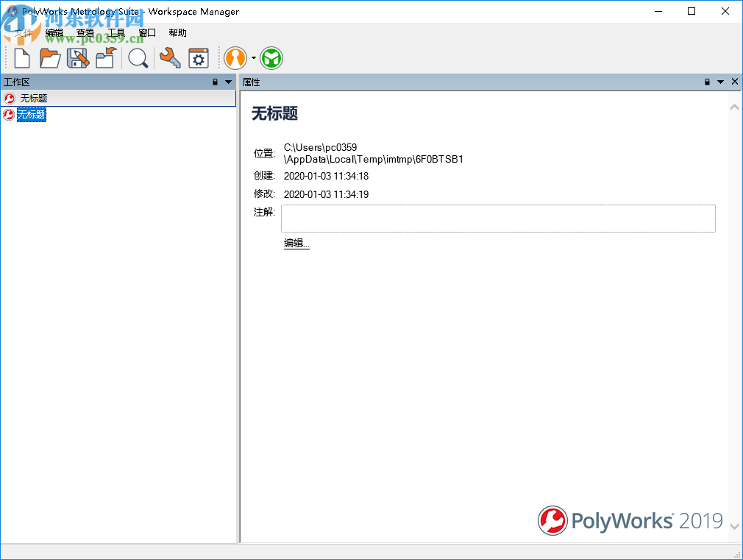Open the 属性 panel menu arrow
Image resolution: width=743 pixels, height=560 pixels.
coord(719,82)
